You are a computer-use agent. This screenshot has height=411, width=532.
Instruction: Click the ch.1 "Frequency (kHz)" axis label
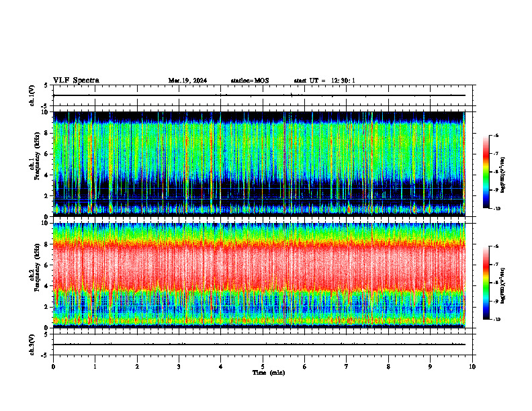click(x=37, y=156)
